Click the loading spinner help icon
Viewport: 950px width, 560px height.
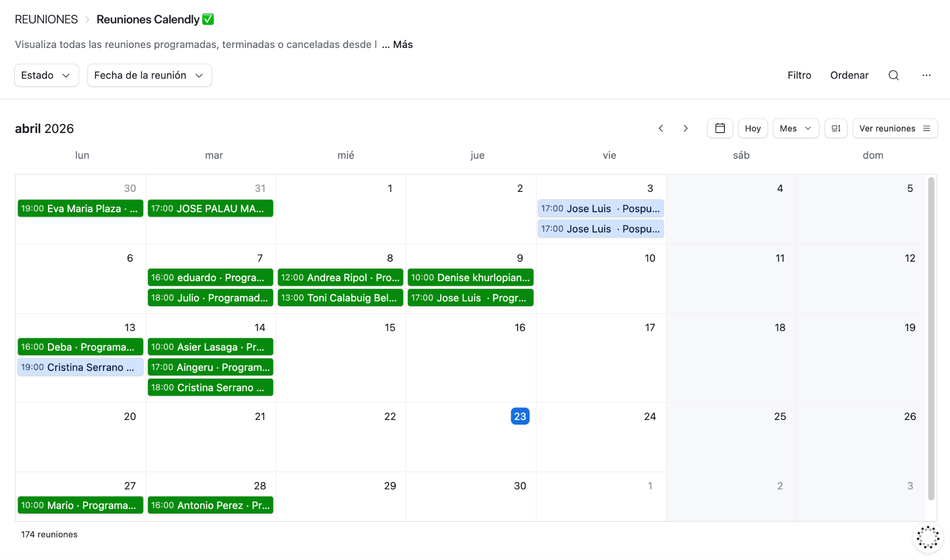pyautogui.click(x=928, y=537)
